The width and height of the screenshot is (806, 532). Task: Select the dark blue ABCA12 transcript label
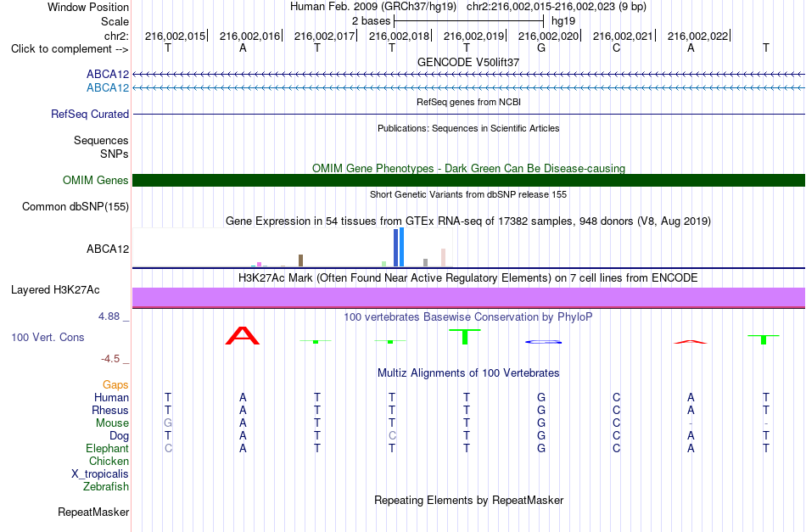coord(108,75)
